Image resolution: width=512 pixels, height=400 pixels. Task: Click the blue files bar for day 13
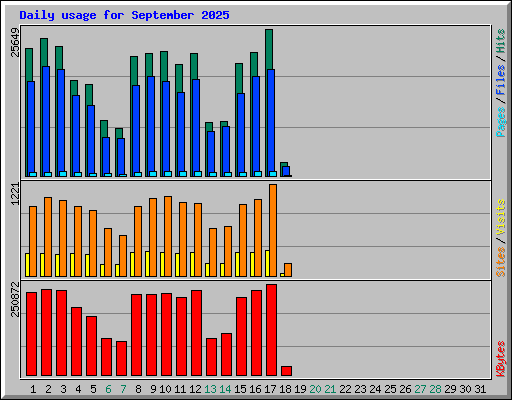click(x=211, y=154)
